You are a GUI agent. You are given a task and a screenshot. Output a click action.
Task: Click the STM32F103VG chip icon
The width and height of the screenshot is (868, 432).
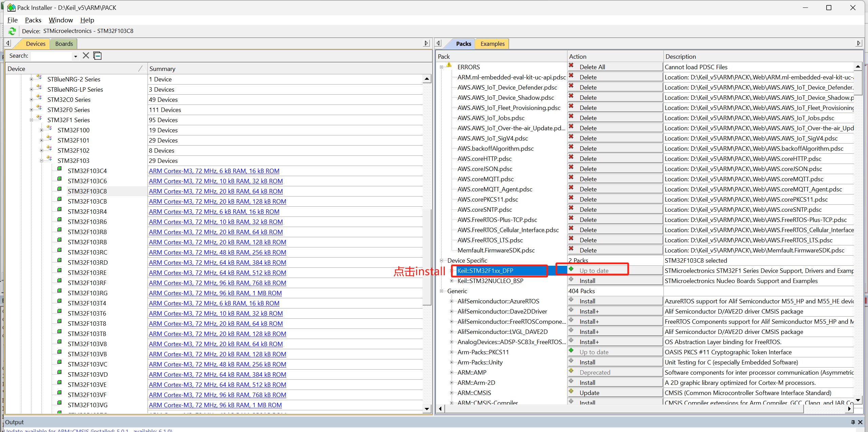[59, 403]
